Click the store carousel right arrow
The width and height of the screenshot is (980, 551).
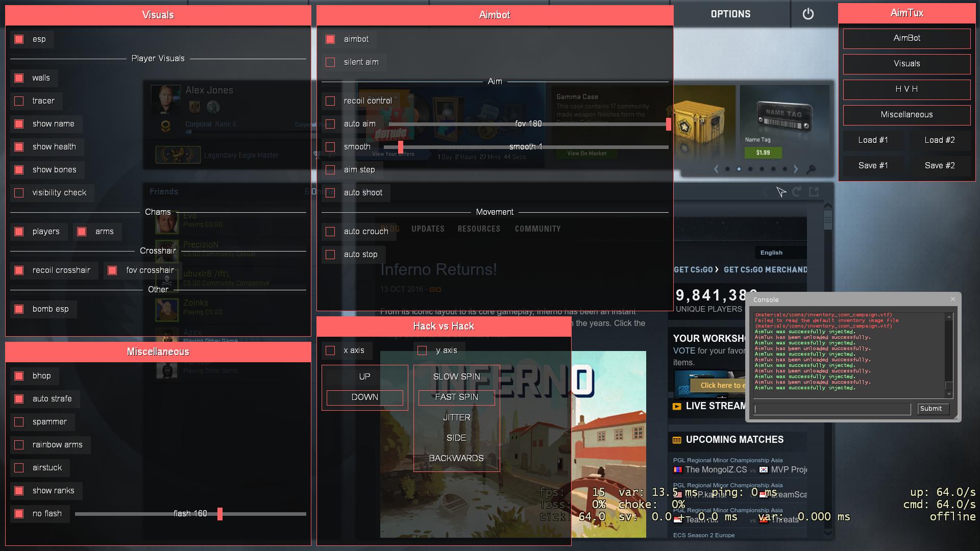796,169
